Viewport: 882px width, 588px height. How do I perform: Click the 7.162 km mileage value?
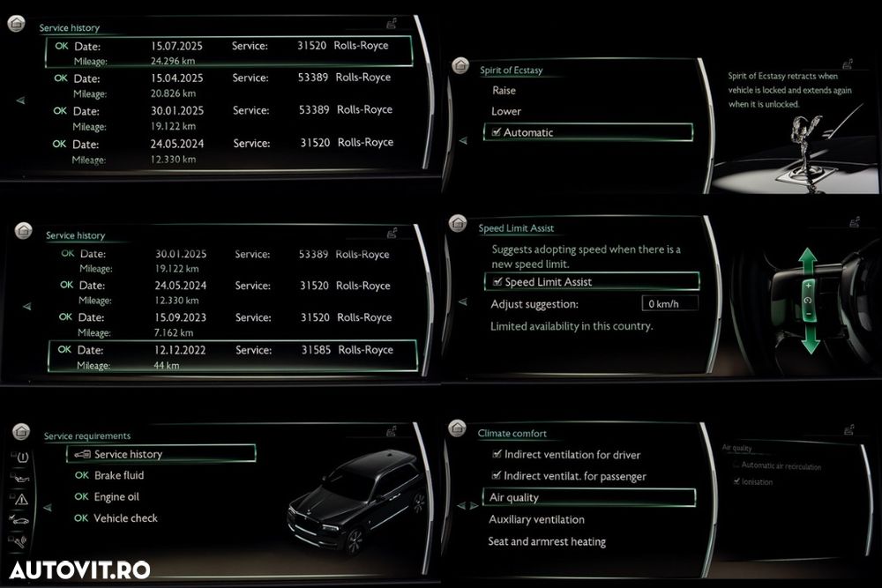point(174,332)
